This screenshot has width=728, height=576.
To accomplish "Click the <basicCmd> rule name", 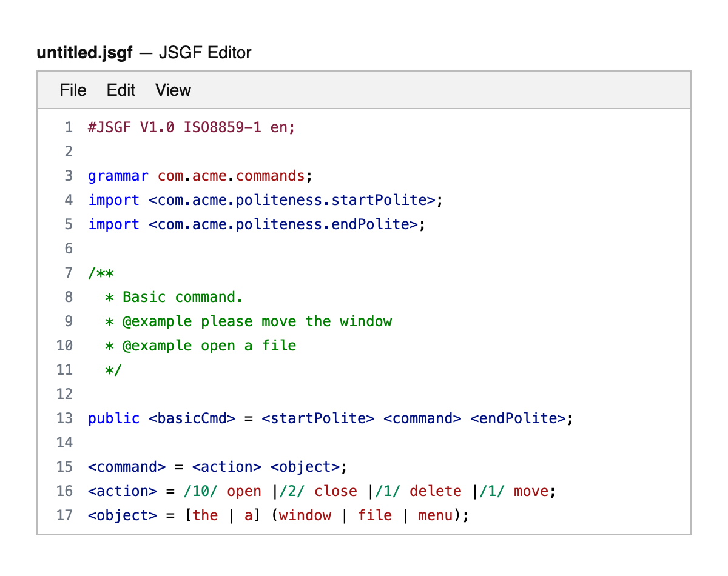I will [192, 418].
